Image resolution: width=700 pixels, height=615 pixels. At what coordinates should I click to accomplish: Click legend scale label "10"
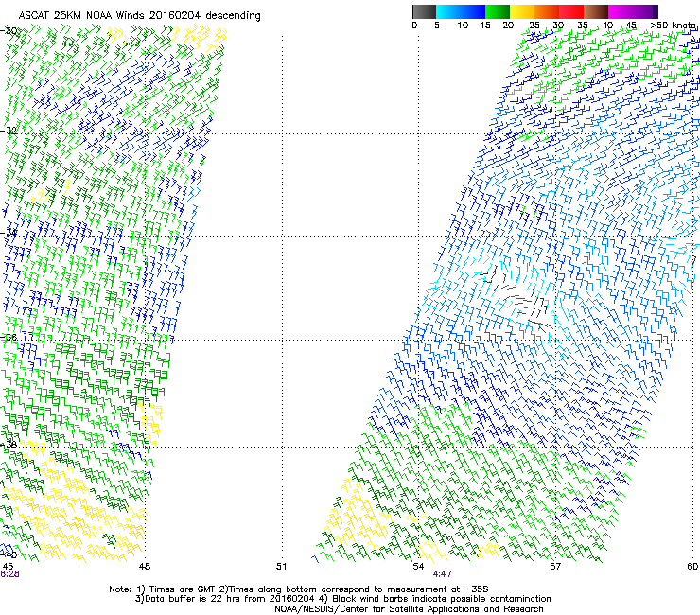pyautogui.click(x=463, y=25)
